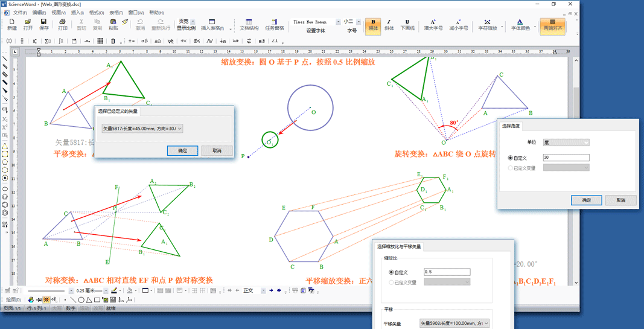Viewport: 644px width, 329px height.
Task: Click the Save (保存) toolbar icon
Action: (43, 24)
